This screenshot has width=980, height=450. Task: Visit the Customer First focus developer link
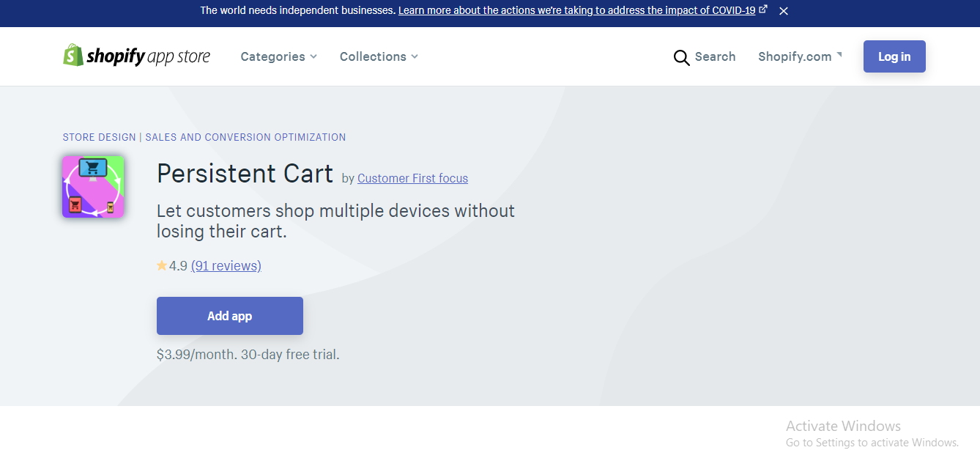[412, 178]
